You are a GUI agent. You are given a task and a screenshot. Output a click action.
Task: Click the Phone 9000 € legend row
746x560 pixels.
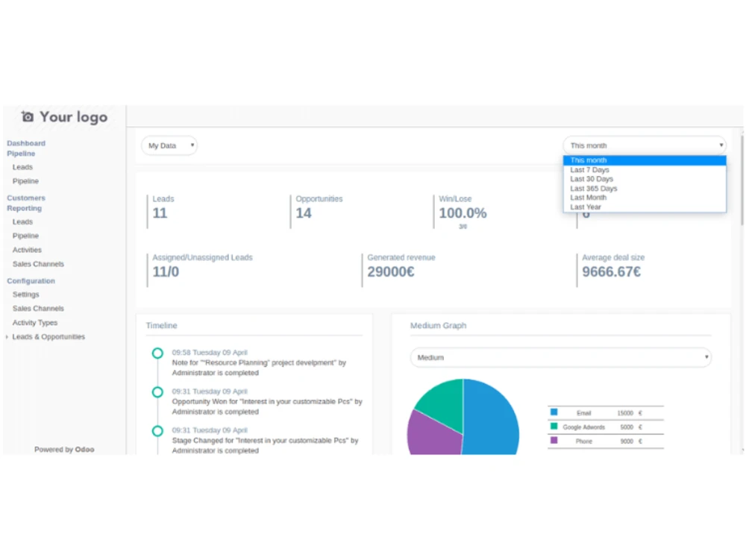(x=605, y=441)
